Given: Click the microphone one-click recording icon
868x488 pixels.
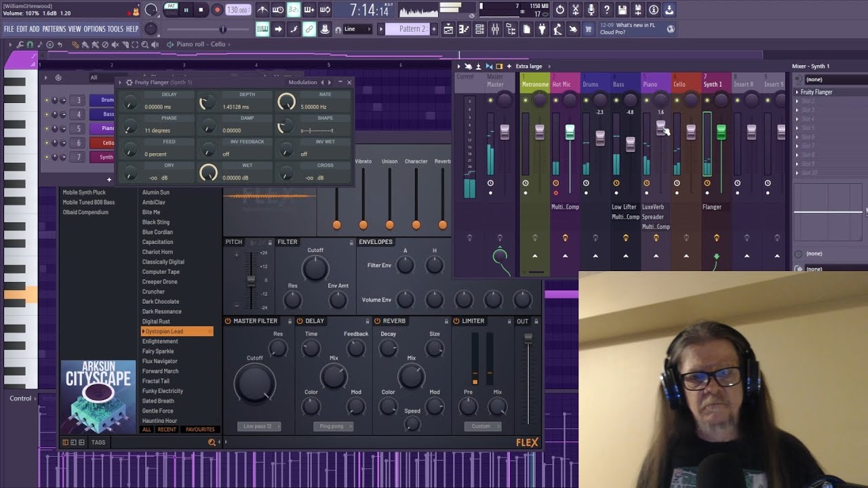Looking at the screenshot, I should tap(591, 10).
